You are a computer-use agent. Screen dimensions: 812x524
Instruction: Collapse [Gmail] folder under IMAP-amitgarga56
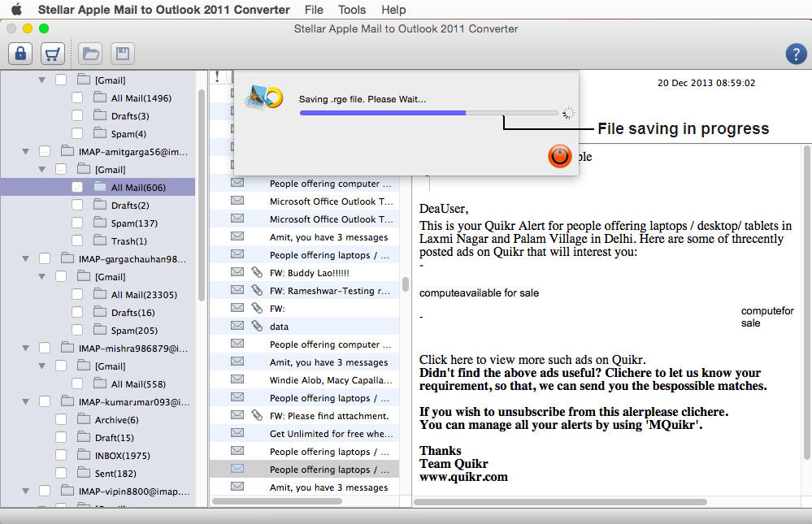(x=42, y=169)
